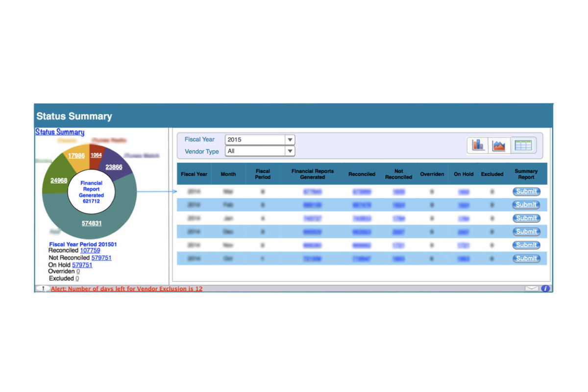
Task: Open the Fiscal Year dropdown showing 2015
Action: (260, 139)
